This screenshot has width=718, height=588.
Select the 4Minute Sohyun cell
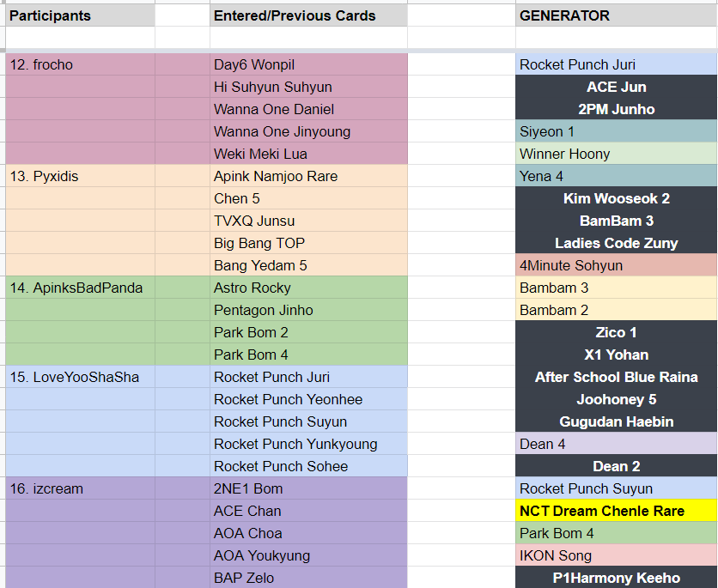point(617,265)
